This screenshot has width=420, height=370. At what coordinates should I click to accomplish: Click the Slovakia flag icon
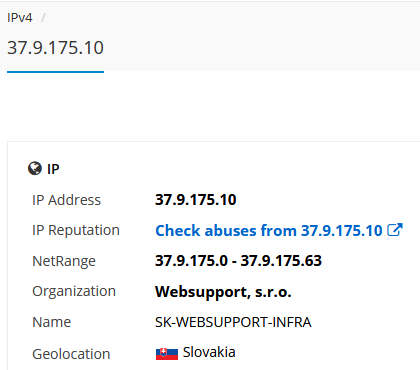[x=167, y=354]
